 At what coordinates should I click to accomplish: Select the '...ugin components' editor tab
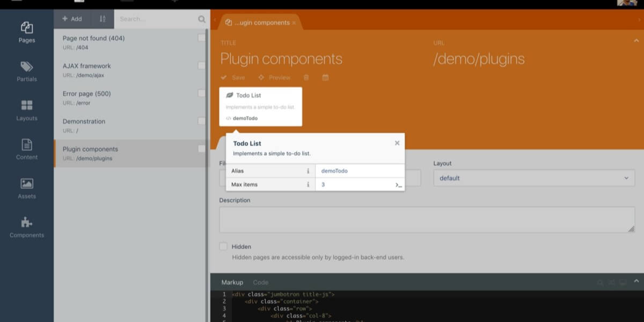point(260,23)
